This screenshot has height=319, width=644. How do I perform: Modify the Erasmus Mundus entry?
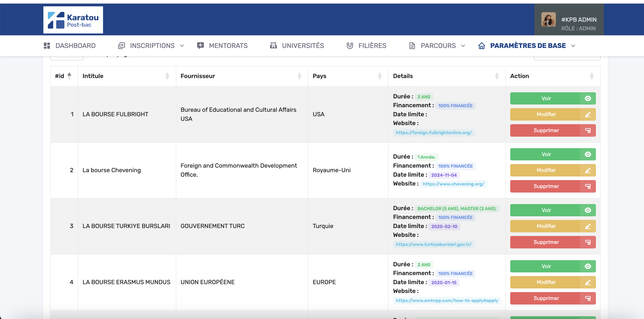(553, 282)
